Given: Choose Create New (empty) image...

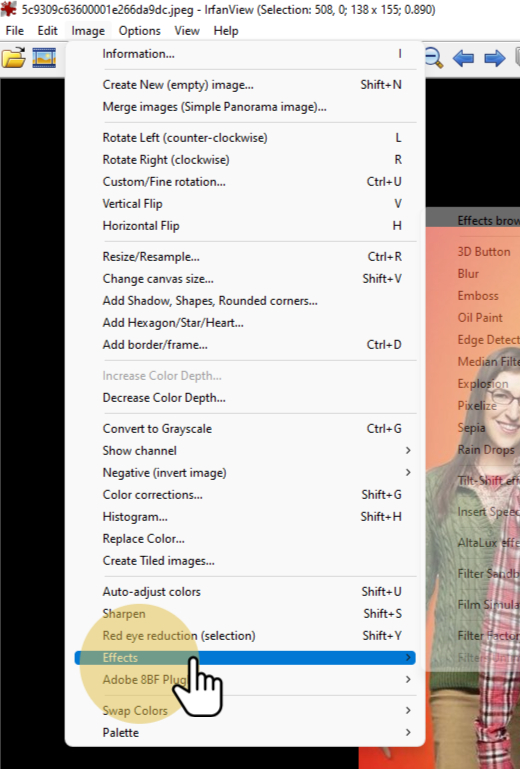Looking at the screenshot, I should [x=245, y=85].
